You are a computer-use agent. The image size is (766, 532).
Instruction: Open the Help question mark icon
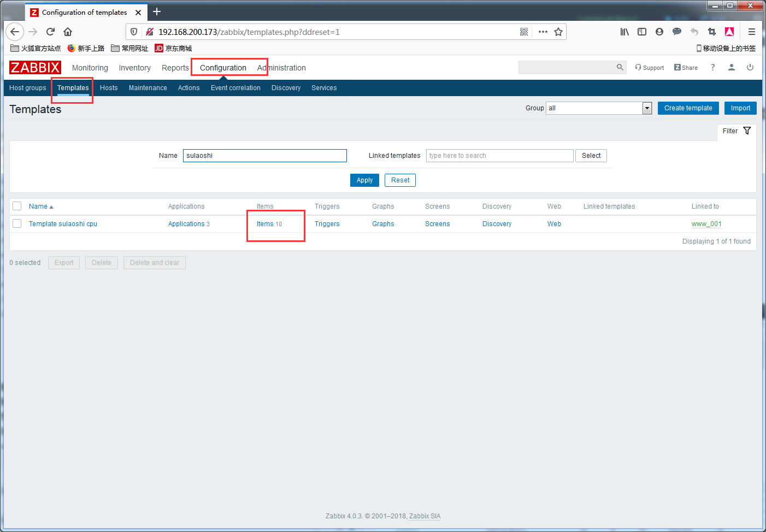(712, 67)
